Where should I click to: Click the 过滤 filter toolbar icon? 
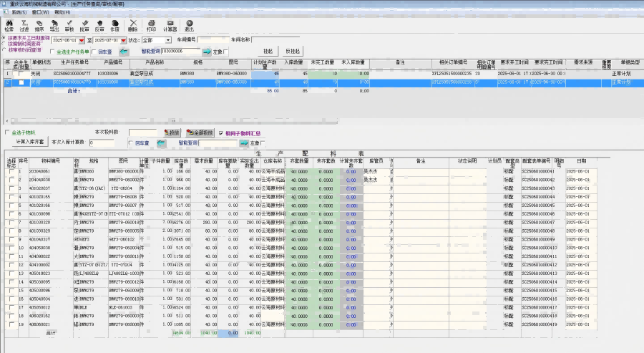point(24,25)
